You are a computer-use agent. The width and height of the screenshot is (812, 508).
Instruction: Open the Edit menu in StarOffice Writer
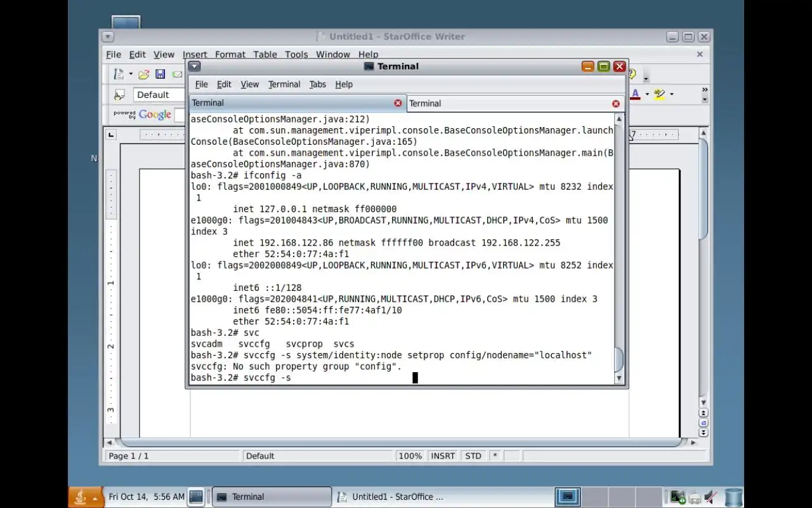(138, 55)
